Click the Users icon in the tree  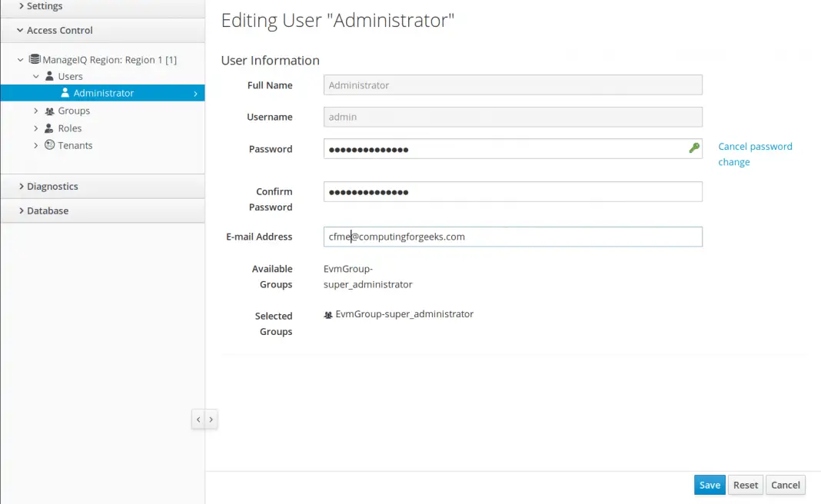click(51, 76)
